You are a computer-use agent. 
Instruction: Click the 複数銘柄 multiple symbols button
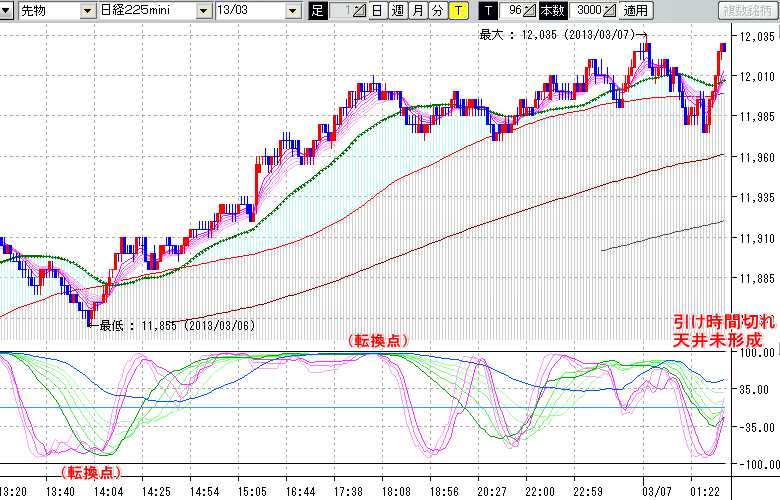(747, 11)
